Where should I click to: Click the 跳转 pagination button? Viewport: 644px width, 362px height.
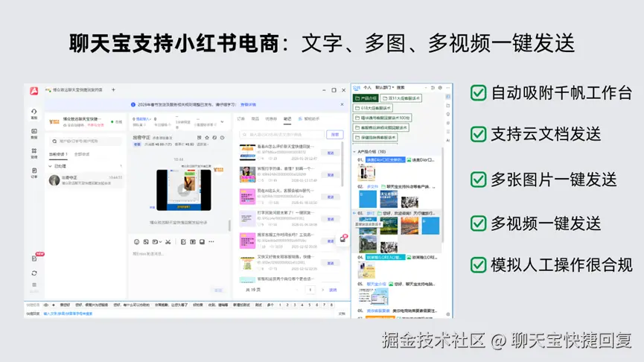click(333, 290)
